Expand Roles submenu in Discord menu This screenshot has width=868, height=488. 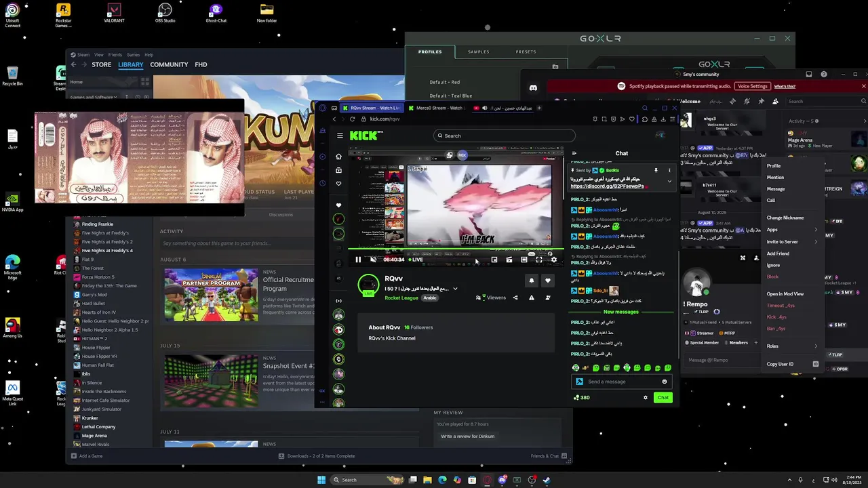(x=792, y=346)
